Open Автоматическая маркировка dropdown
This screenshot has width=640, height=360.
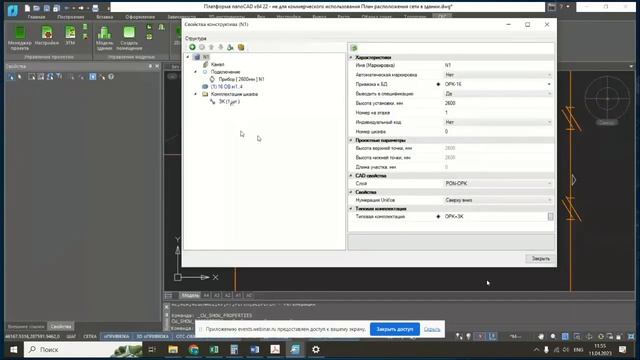[498, 75]
